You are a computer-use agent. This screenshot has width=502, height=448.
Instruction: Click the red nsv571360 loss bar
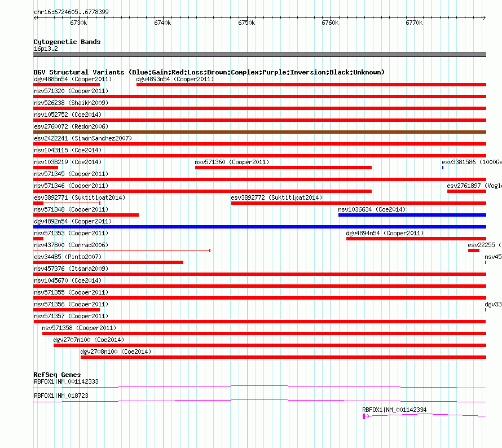[283, 168]
